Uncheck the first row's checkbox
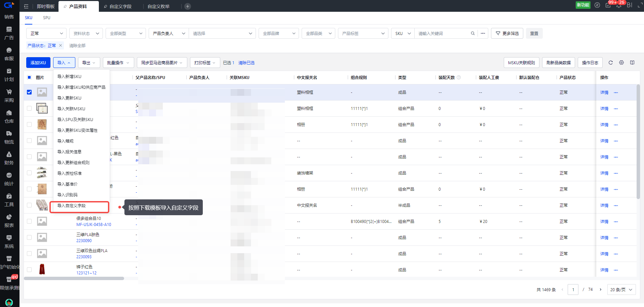The height and width of the screenshot is (307, 644). pyautogui.click(x=29, y=92)
